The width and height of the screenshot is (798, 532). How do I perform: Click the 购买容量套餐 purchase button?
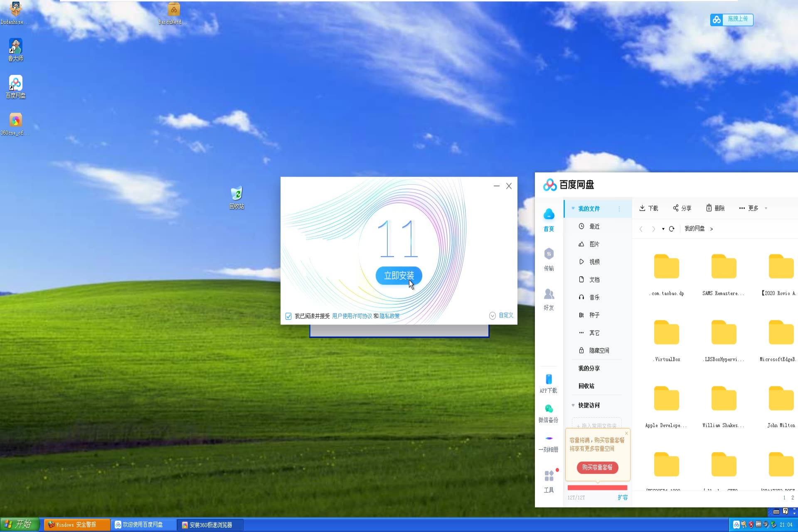(x=597, y=468)
